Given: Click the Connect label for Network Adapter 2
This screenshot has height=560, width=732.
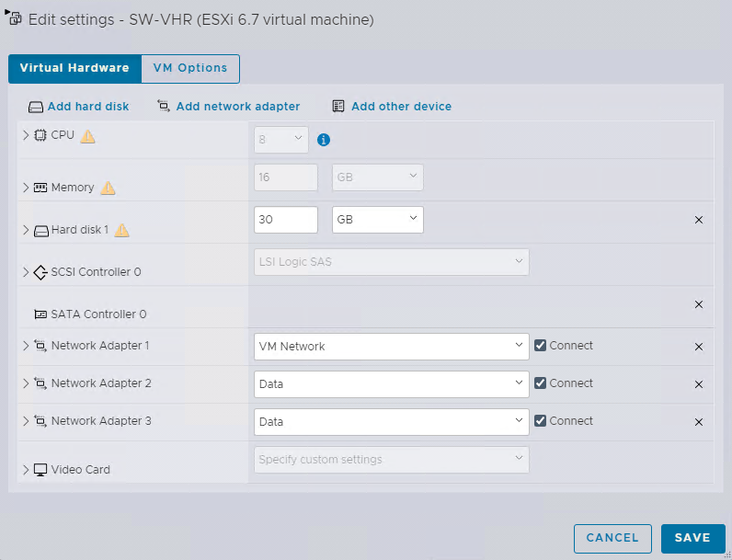Looking at the screenshot, I should point(571,383).
